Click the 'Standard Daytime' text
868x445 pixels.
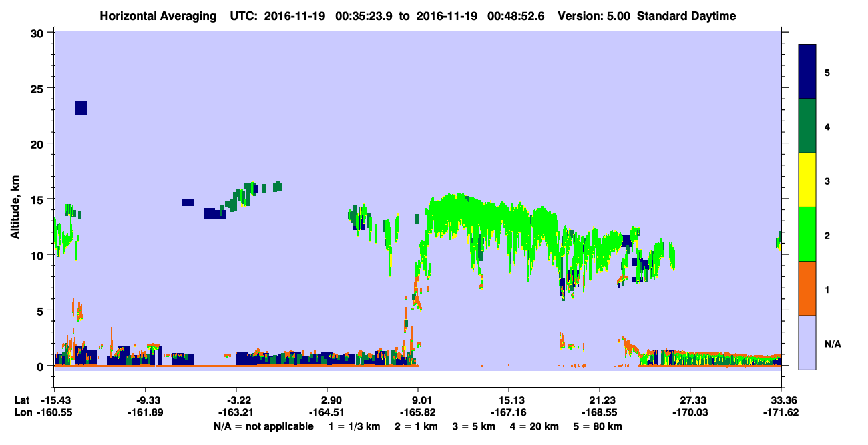[x=686, y=16]
